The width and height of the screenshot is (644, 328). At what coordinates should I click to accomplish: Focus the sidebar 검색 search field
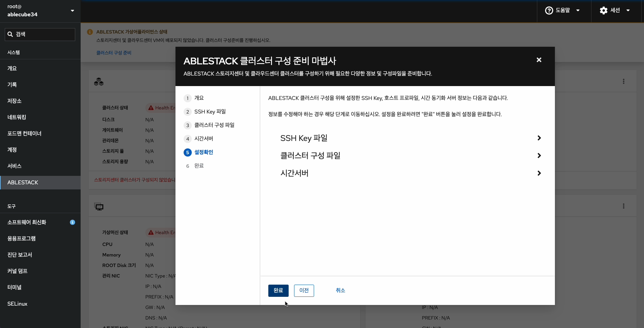pos(40,35)
